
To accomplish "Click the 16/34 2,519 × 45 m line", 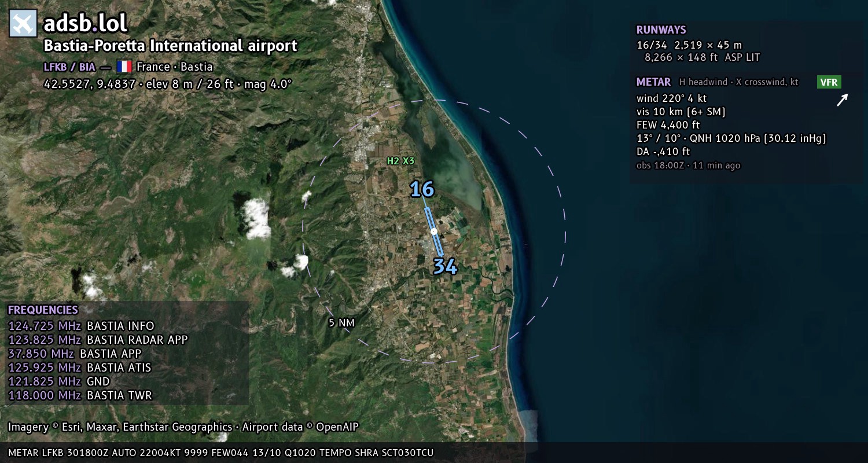I will click(689, 45).
